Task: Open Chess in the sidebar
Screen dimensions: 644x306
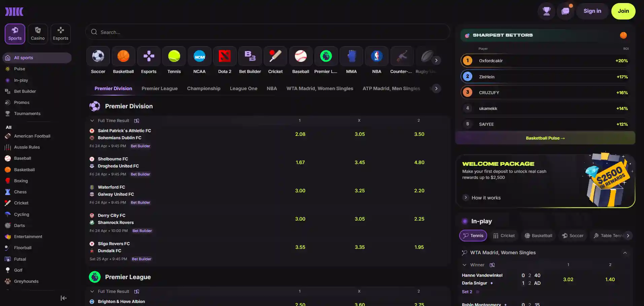Action: coord(20,192)
